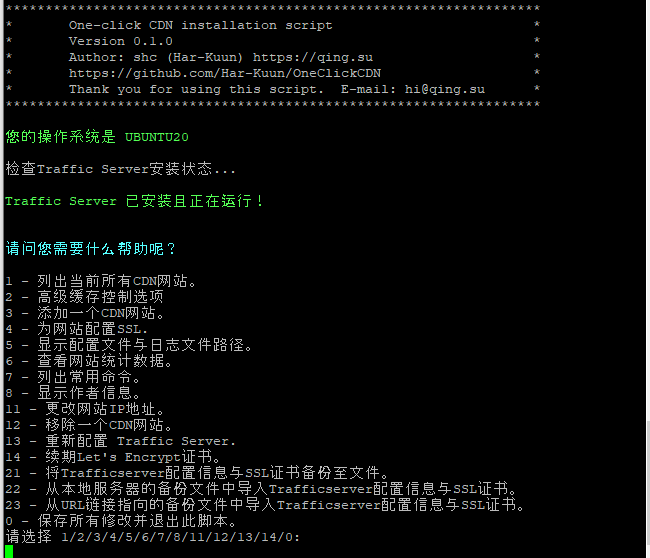650x558 pixels.
Task: Select option 5 config and log paths
Action: point(129,345)
